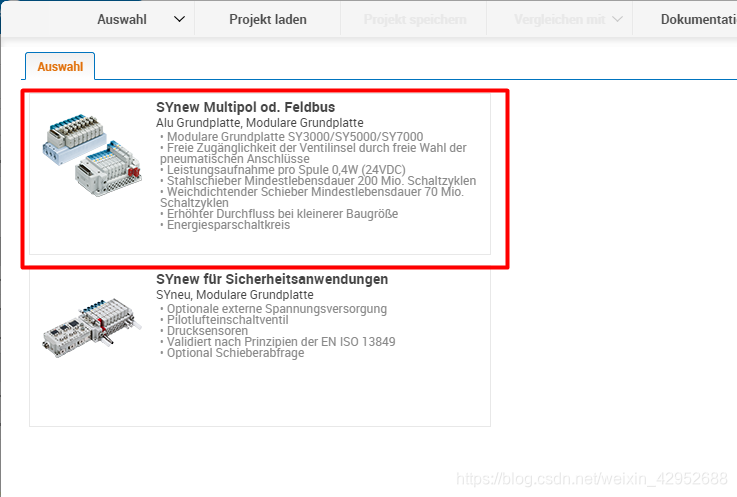
Task: Click 'Leistungsaufnahme pro Spule 0,4W (24VDC)' text
Action: pos(286,170)
